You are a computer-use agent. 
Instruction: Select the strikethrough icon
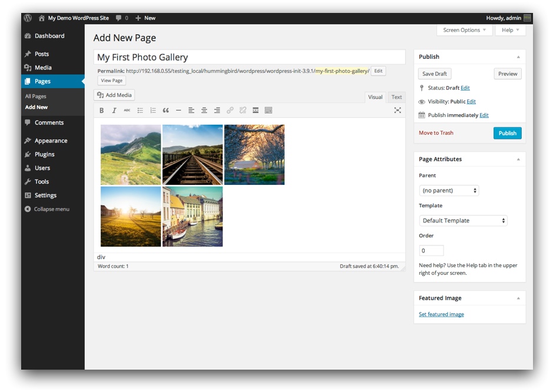(x=127, y=110)
